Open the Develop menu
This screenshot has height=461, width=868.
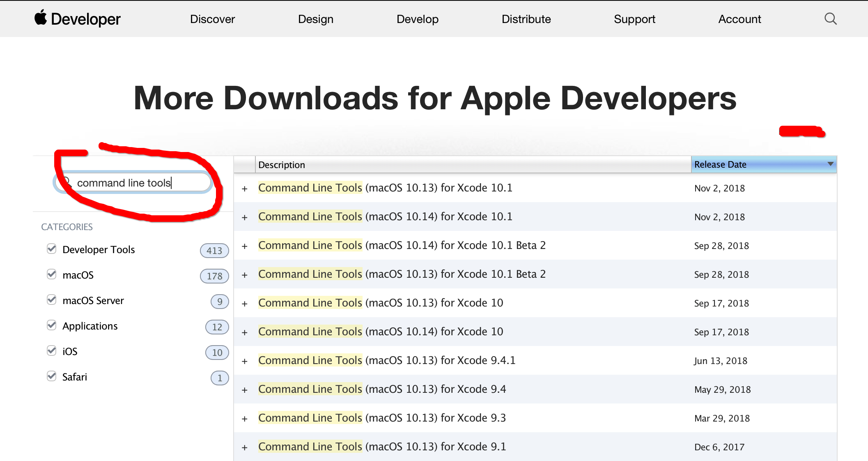point(418,19)
